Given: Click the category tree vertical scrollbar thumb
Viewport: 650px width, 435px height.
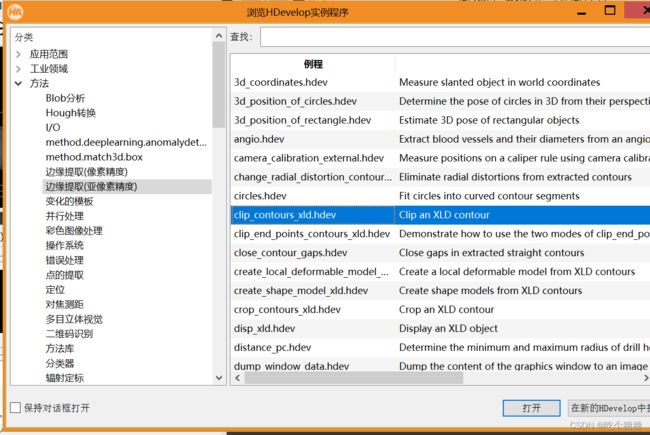Looking at the screenshot, I should pyautogui.click(x=219, y=85).
